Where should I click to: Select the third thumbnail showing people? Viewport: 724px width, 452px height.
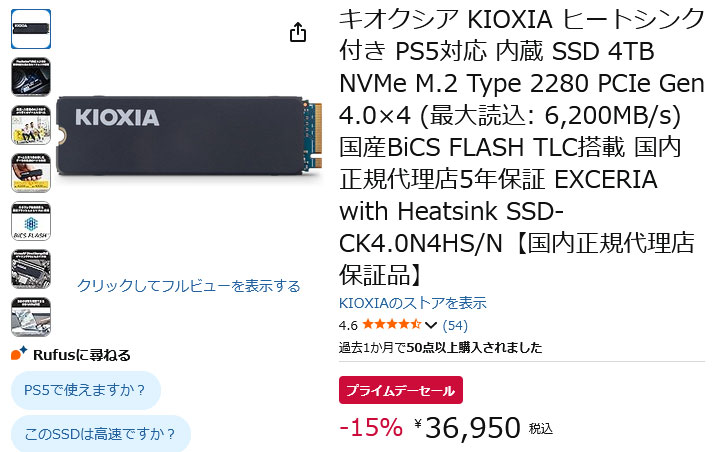(x=31, y=125)
